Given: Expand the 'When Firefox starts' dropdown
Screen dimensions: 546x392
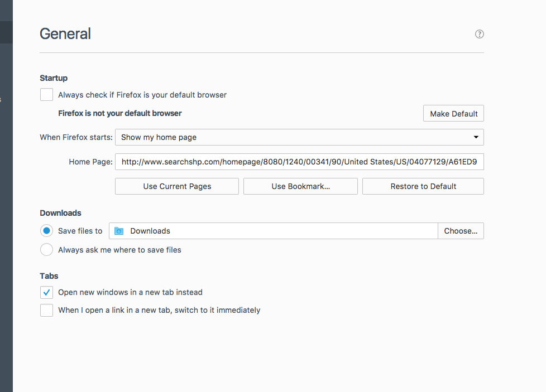Looking at the screenshot, I should [299, 137].
